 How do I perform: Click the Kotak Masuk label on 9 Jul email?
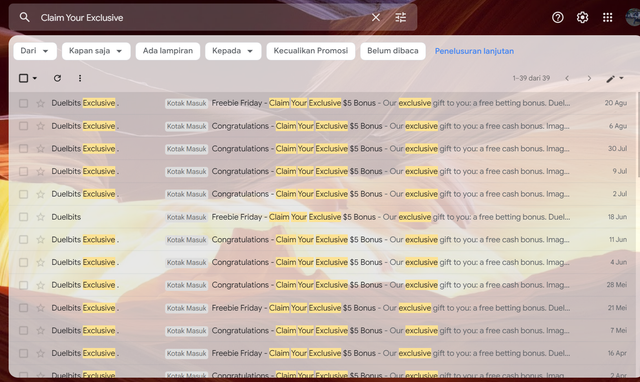(x=187, y=171)
